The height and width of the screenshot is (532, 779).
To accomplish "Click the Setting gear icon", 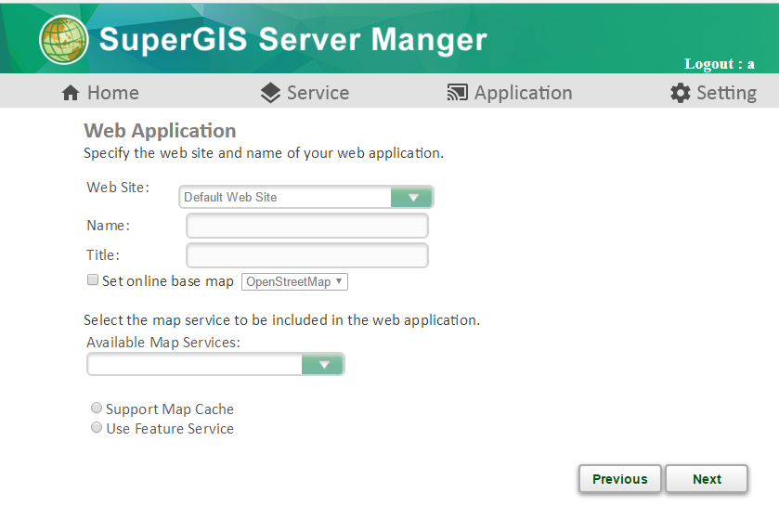I will (x=681, y=93).
